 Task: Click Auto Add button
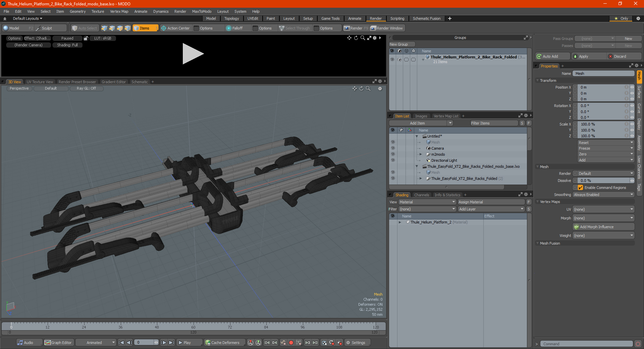552,56
